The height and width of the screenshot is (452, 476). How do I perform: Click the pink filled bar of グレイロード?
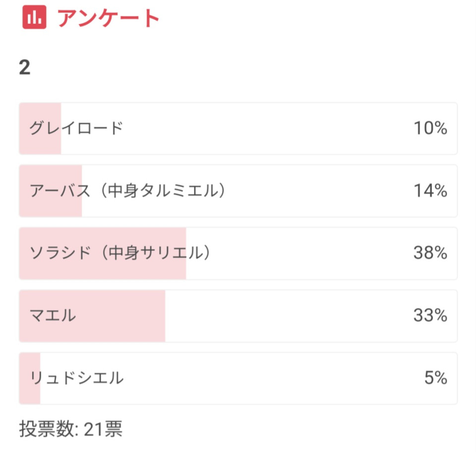pyautogui.click(x=40, y=129)
